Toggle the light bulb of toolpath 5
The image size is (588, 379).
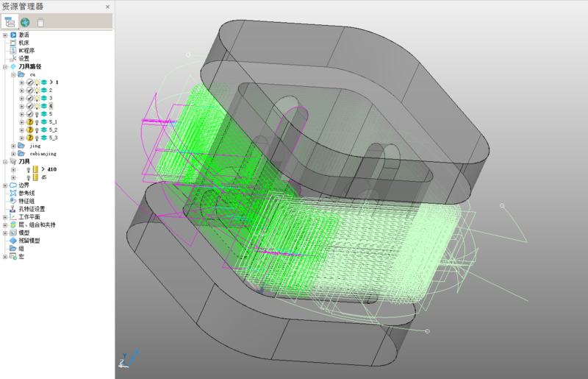click(37, 114)
